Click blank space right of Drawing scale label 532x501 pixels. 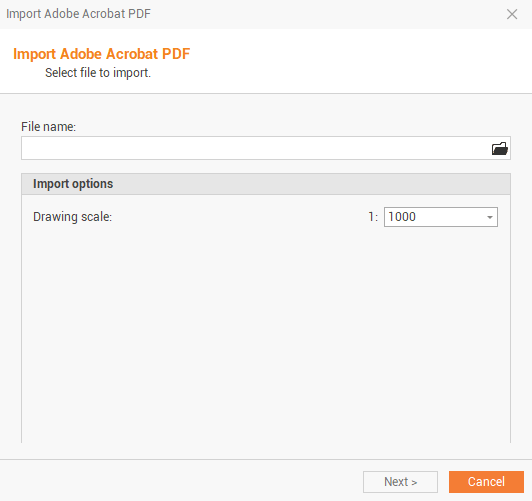(x=238, y=217)
